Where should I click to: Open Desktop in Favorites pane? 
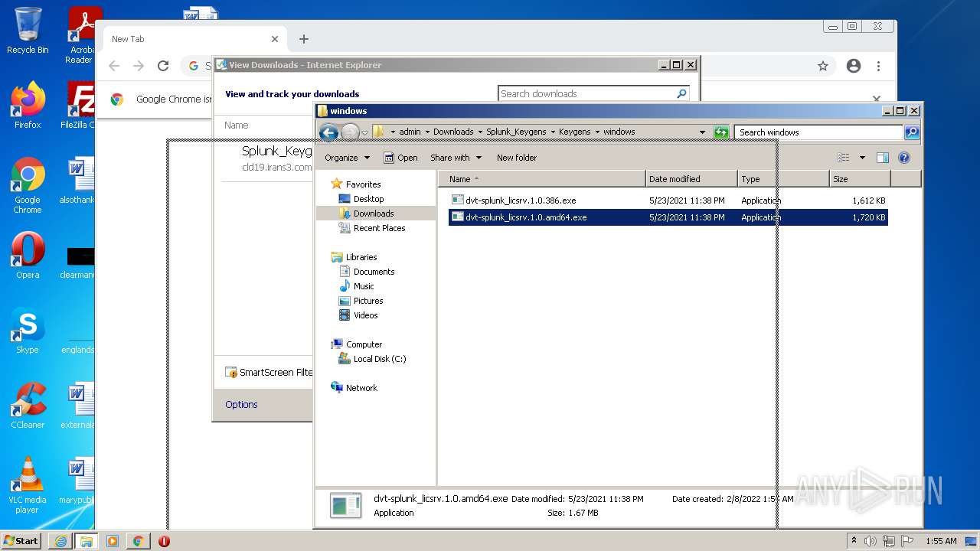click(368, 199)
